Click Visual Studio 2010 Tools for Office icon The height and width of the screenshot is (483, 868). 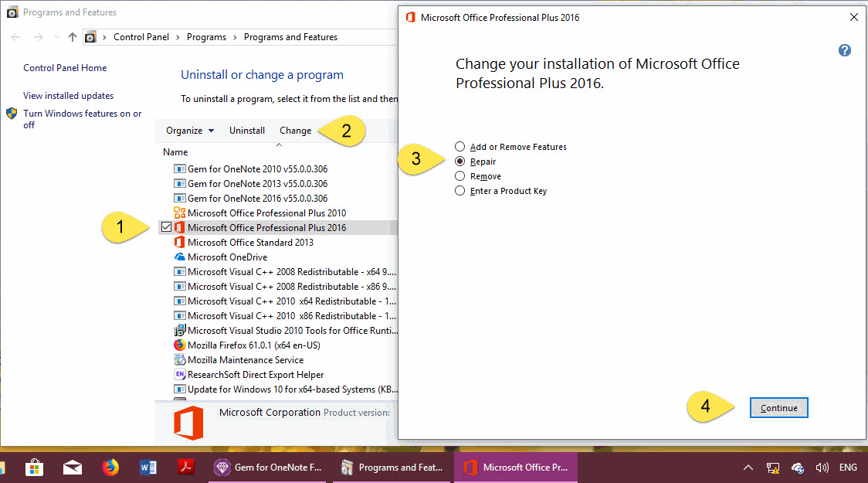coord(179,331)
